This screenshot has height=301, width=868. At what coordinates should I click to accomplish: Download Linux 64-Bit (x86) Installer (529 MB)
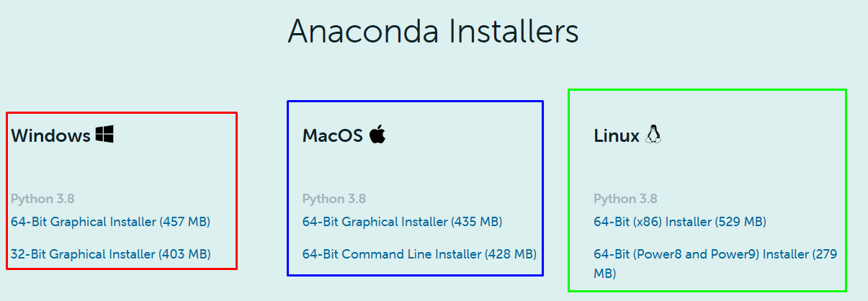pyautogui.click(x=679, y=222)
